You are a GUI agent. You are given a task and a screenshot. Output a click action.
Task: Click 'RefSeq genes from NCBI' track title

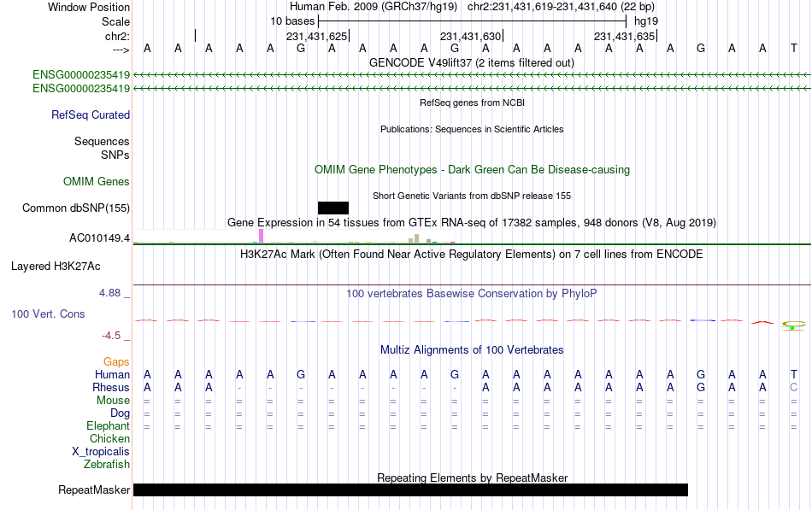pos(473,103)
